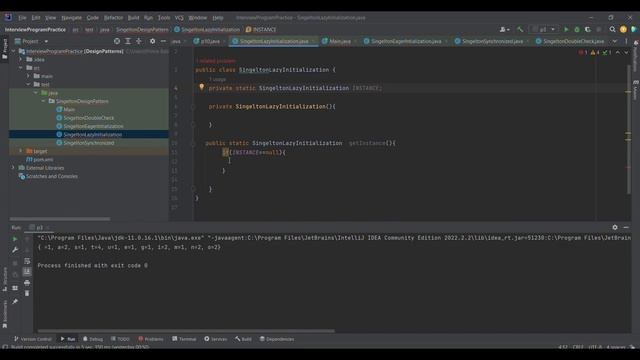Image resolution: width=640 pixels, height=360 pixels.
Task: Pin the Run tab
Action: coord(15,301)
